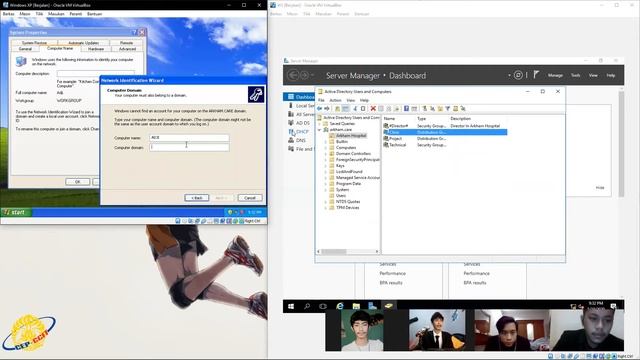Click the up one level folder icon

[337, 109]
